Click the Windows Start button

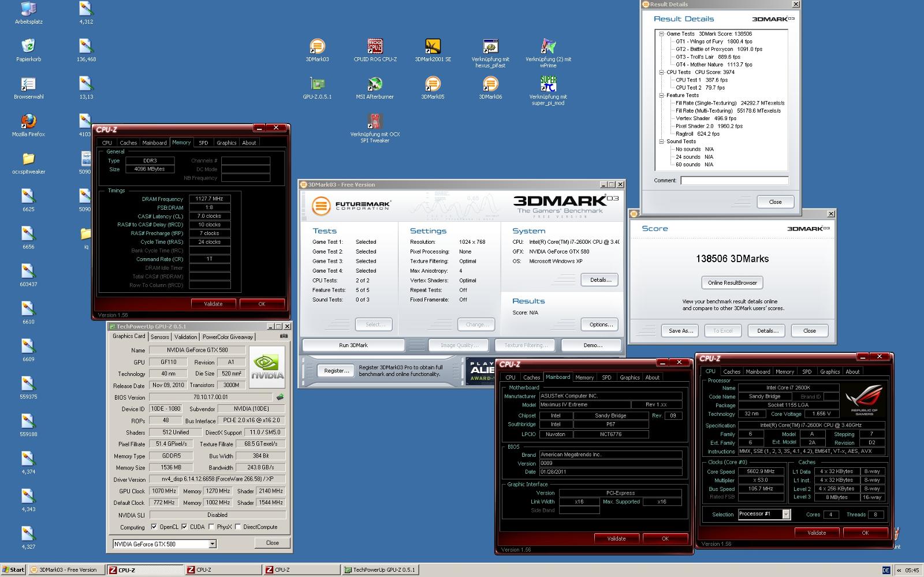coord(13,570)
